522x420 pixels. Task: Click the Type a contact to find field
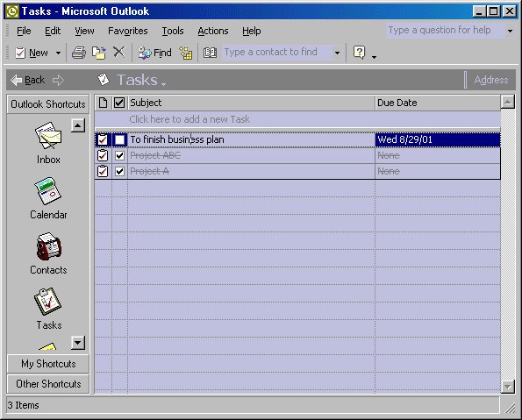pos(277,53)
